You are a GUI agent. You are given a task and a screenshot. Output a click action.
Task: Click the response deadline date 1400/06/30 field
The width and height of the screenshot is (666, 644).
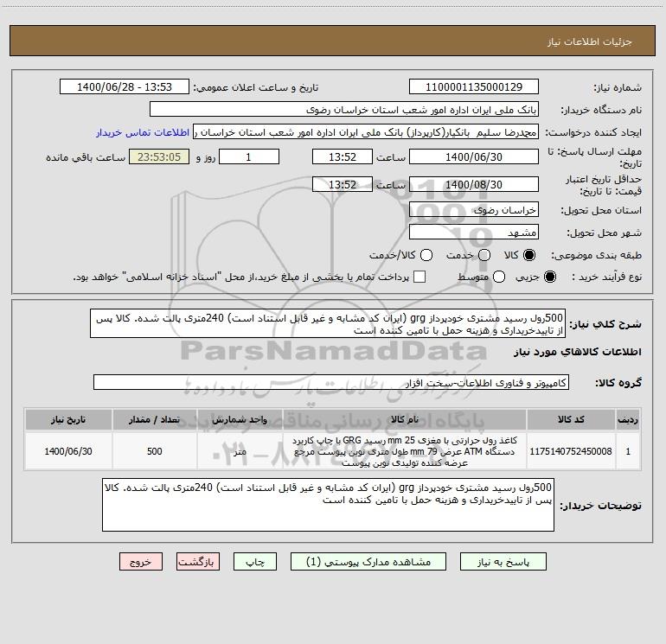tap(474, 156)
